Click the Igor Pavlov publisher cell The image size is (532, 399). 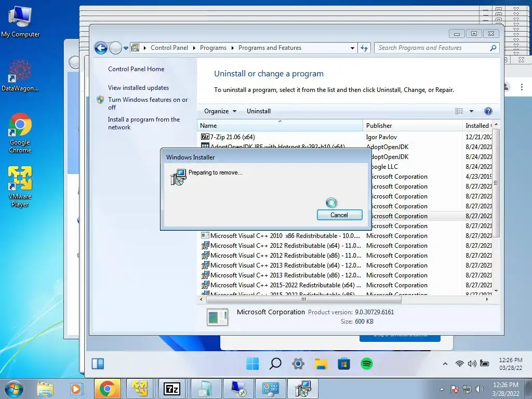[381, 137]
